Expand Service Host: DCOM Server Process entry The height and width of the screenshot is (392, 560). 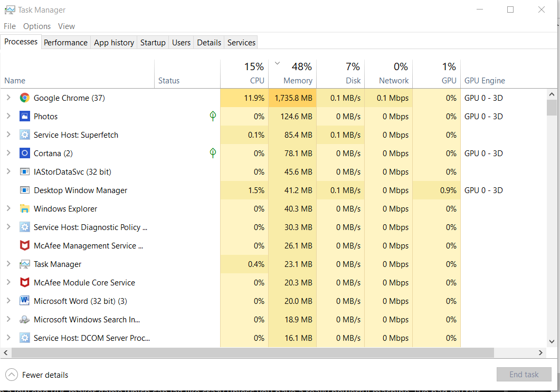point(8,337)
